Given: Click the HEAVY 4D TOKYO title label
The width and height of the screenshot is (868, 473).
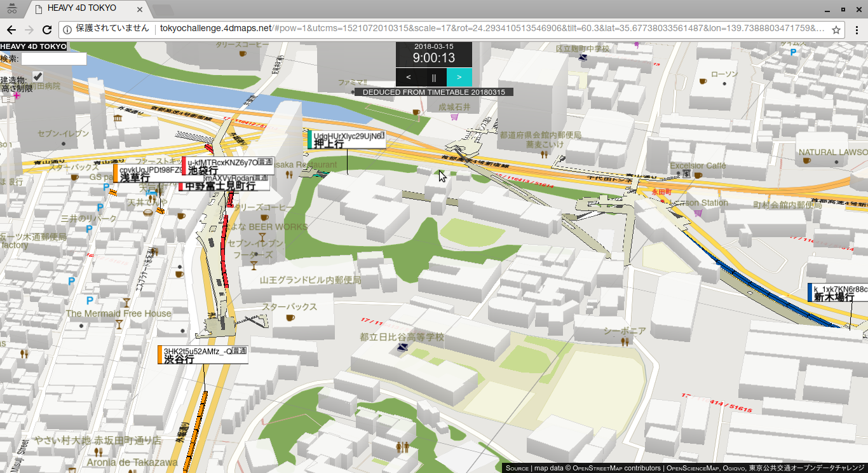Looking at the screenshot, I should pyautogui.click(x=33, y=46).
